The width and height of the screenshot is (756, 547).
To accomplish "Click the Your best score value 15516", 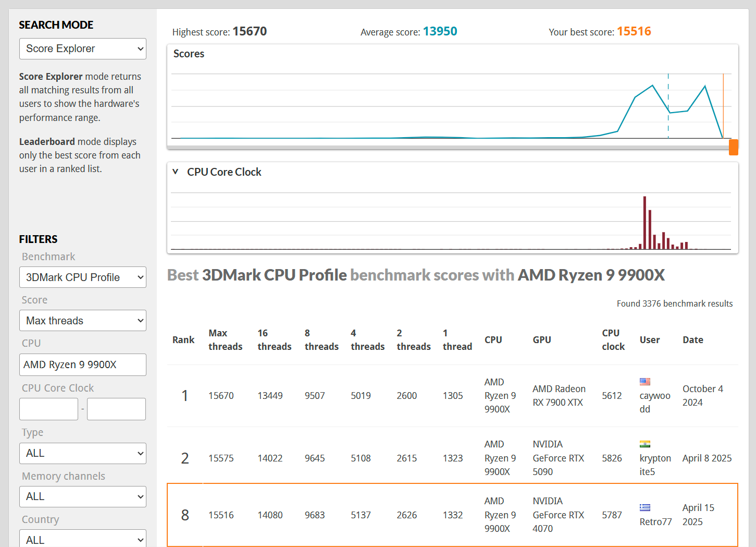I will [x=634, y=31].
